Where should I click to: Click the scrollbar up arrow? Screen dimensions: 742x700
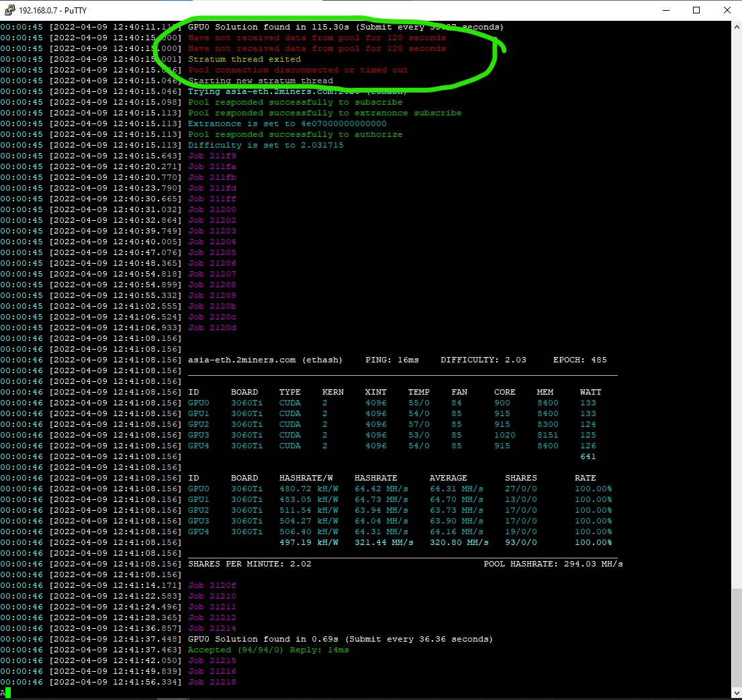click(737, 27)
